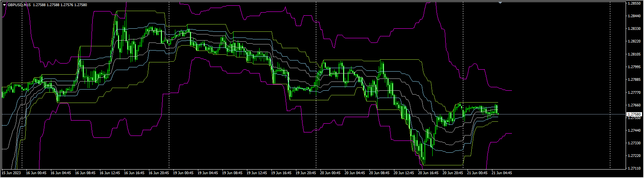
Task: Click the 1.28220 price axis label
Action: [634, 41]
